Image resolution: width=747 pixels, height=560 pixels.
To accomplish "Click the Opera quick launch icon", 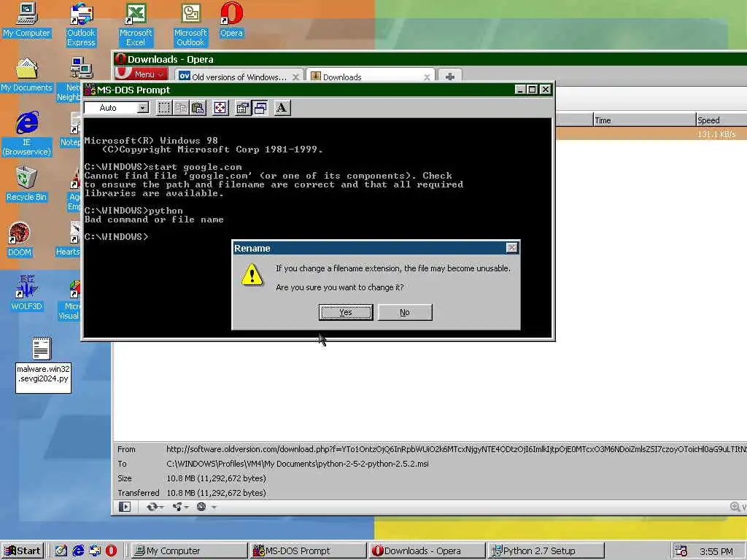I will tap(111, 551).
